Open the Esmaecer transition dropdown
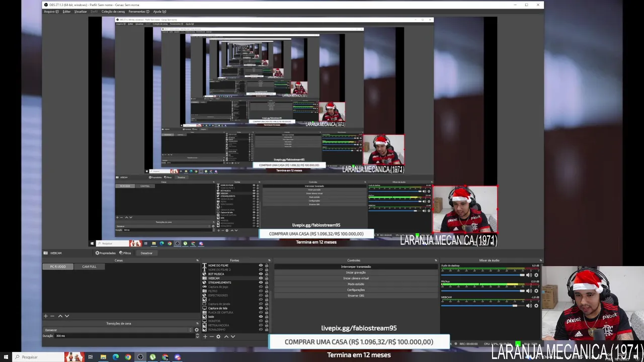The width and height of the screenshot is (644, 362). point(118,330)
